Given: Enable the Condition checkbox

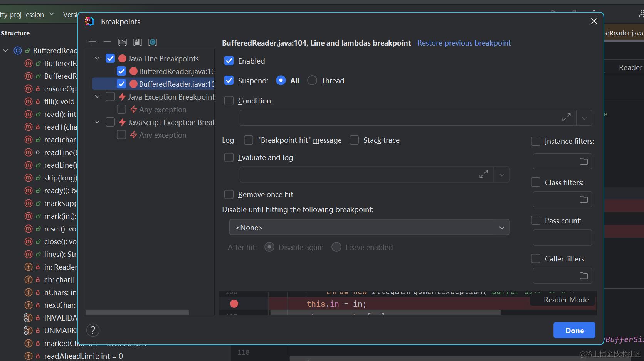Looking at the screenshot, I should pyautogui.click(x=229, y=101).
